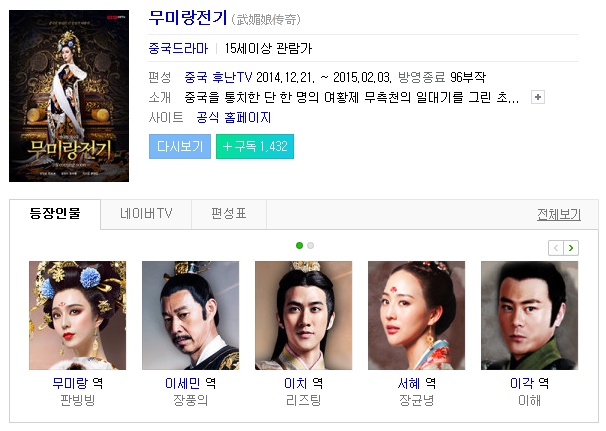Go to previous cast page arrow
Screen dimensions: 606x431
556,248
